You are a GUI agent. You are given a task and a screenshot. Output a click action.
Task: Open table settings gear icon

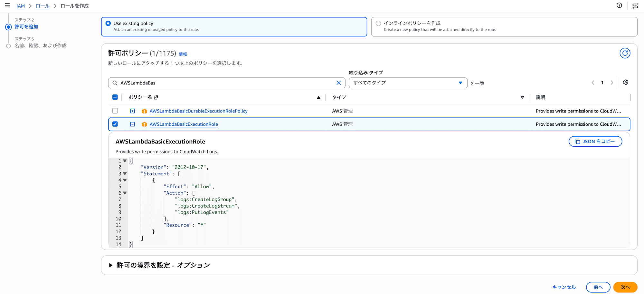[x=626, y=82]
